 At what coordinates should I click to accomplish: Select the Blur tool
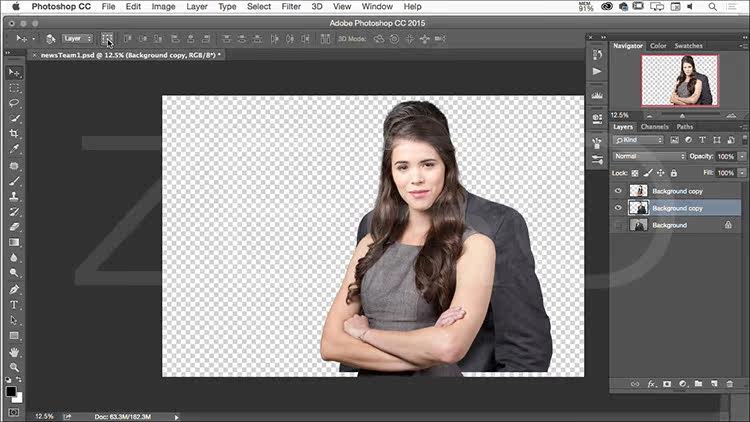(14, 257)
